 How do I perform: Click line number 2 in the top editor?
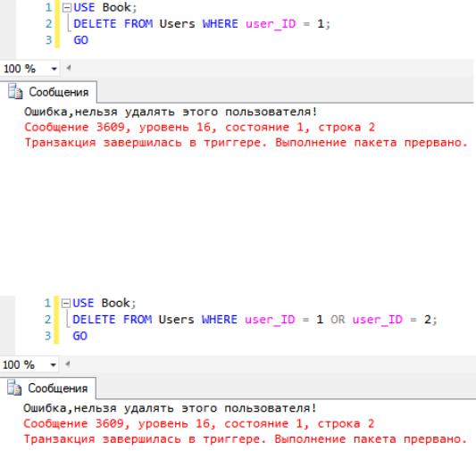pyautogui.click(x=48, y=24)
